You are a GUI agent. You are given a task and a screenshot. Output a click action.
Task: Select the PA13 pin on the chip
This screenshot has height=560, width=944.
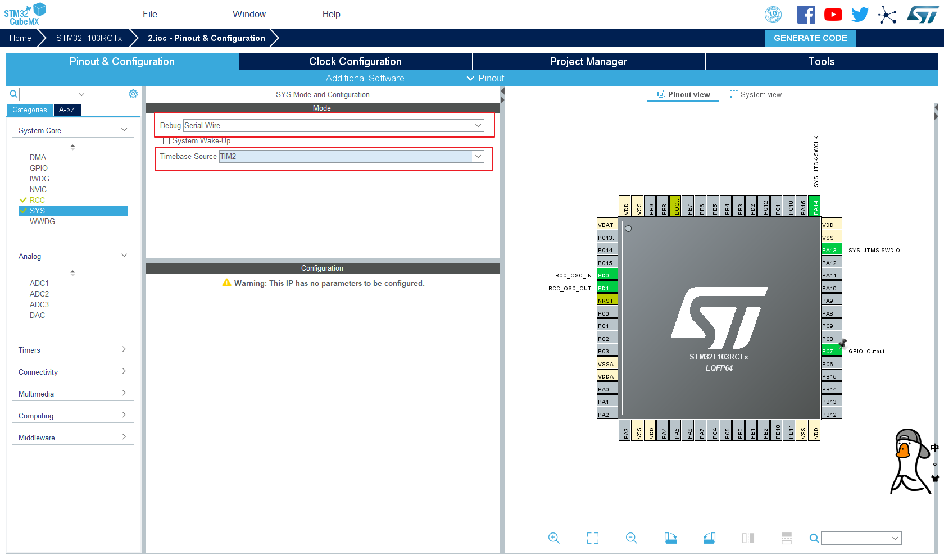[832, 250]
